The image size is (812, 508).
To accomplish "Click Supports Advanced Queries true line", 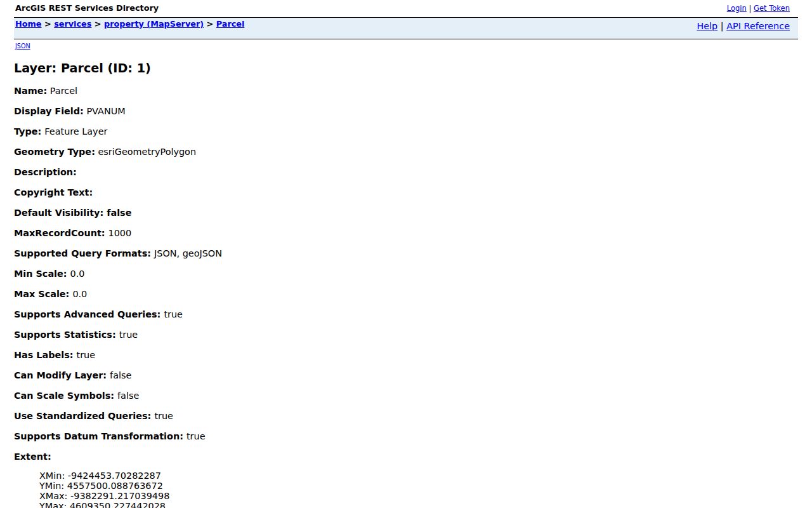I will click(98, 314).
